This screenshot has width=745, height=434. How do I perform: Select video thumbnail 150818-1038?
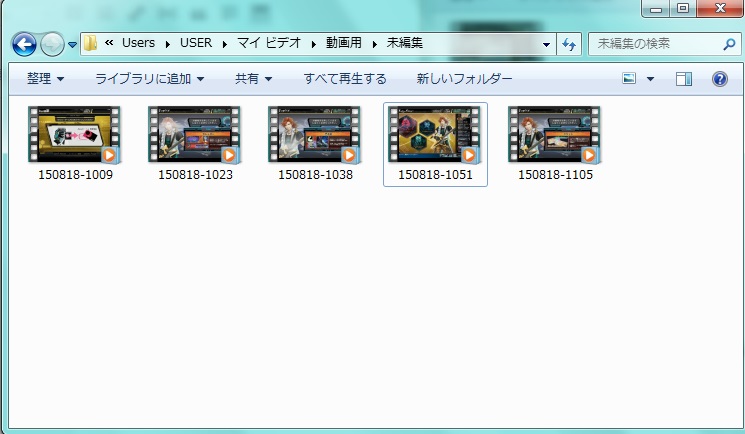[315, 135]
